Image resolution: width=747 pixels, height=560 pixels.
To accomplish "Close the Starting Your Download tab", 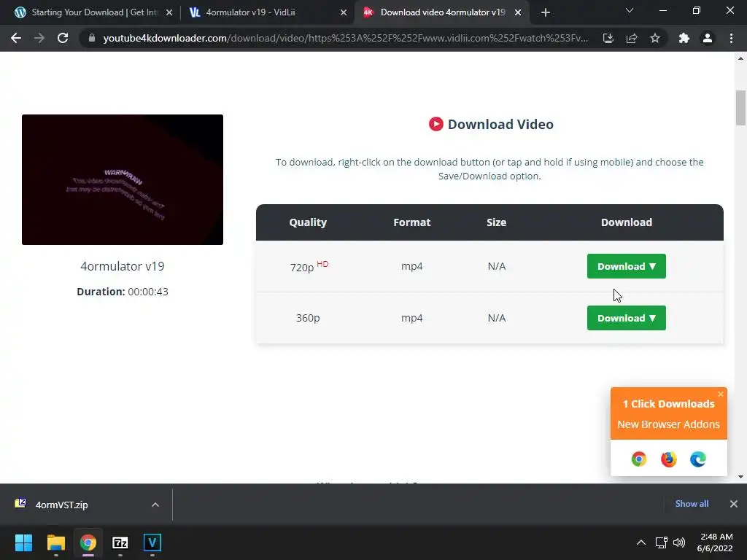I will pos(169,12).
